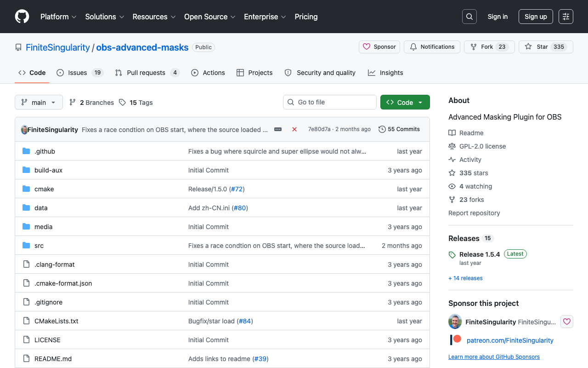Viewport: 588px width, 368px height.
Task: Click Learn more about GitHub Sponsors
Action: pos(494,357)
